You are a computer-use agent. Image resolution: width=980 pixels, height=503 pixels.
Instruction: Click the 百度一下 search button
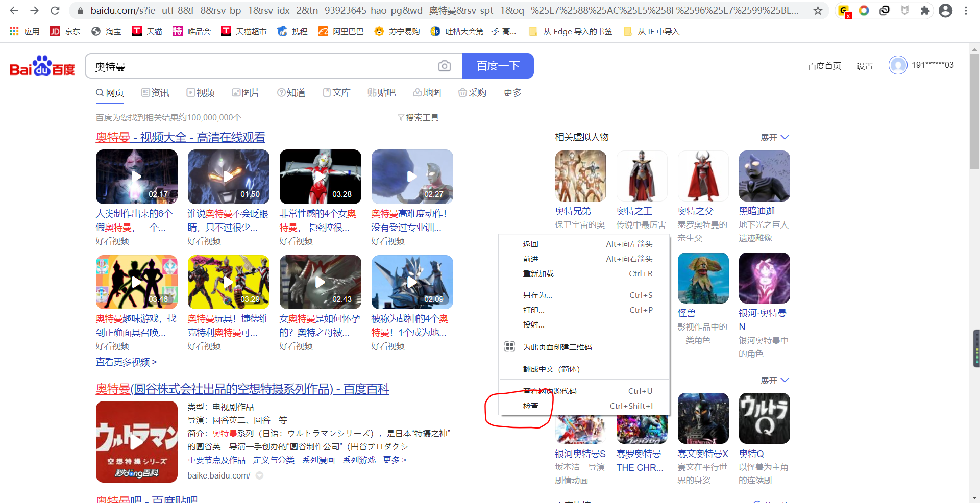tap(498, 66)
